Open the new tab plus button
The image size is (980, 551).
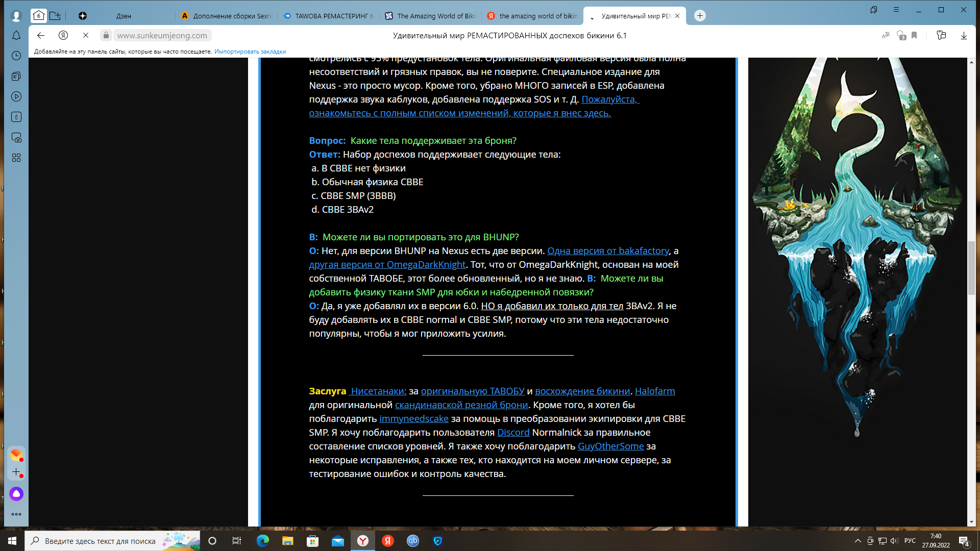click(700, 16)
